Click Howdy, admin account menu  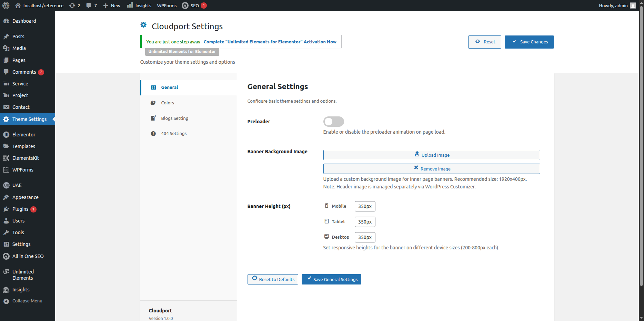[x=617, y=6]
